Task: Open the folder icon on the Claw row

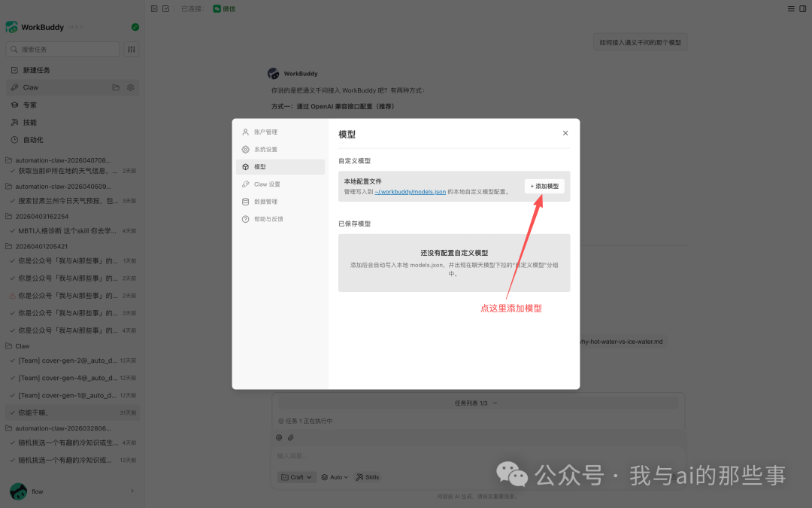Action: pyautogui.click(x=116, y=87)
